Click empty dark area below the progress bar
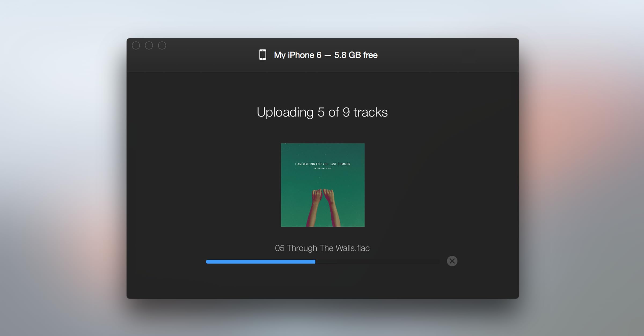 click(x=322, y=281)
